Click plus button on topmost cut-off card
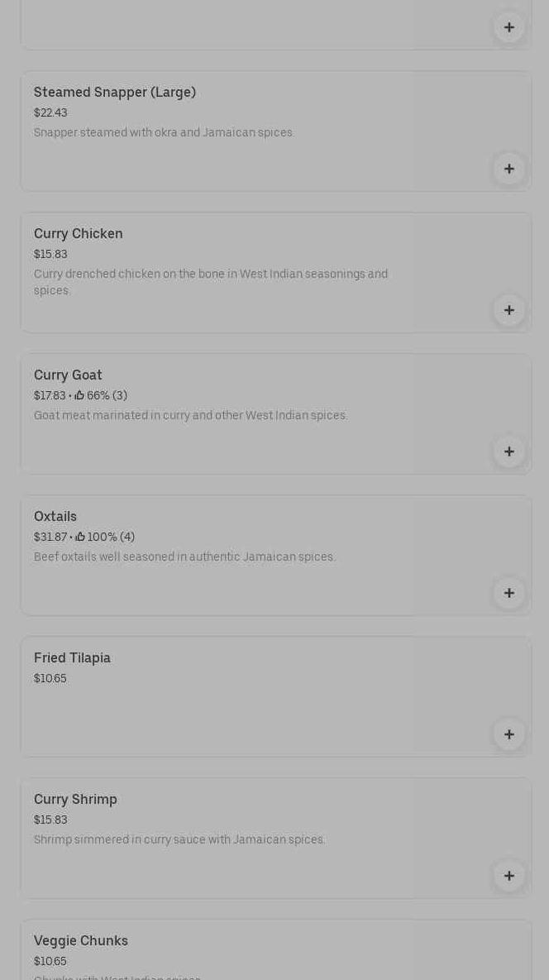Screen dimensions: 549x980 point(508,27)
